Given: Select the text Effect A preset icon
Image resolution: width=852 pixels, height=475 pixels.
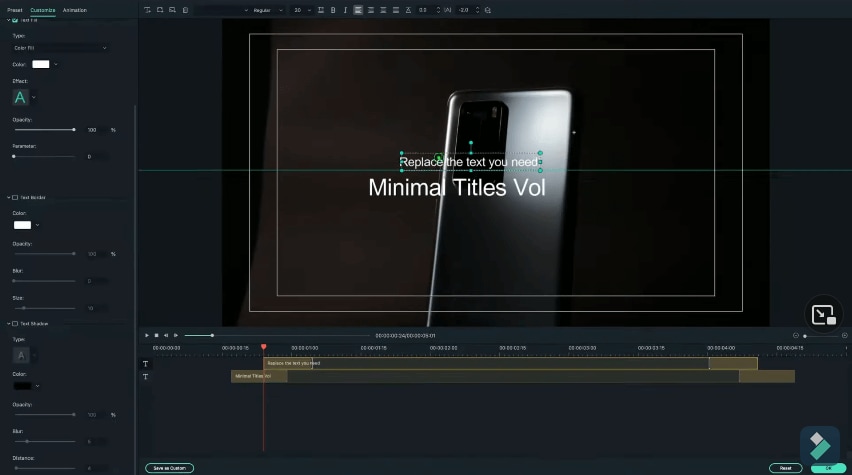Looking at the screenshot, I should point(20,97).
